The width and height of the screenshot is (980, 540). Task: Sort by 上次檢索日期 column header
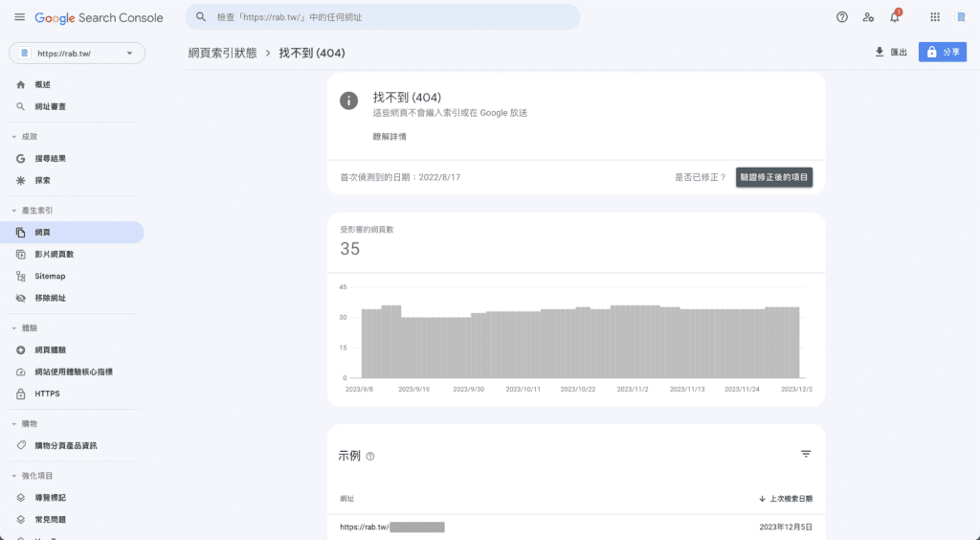786,499
